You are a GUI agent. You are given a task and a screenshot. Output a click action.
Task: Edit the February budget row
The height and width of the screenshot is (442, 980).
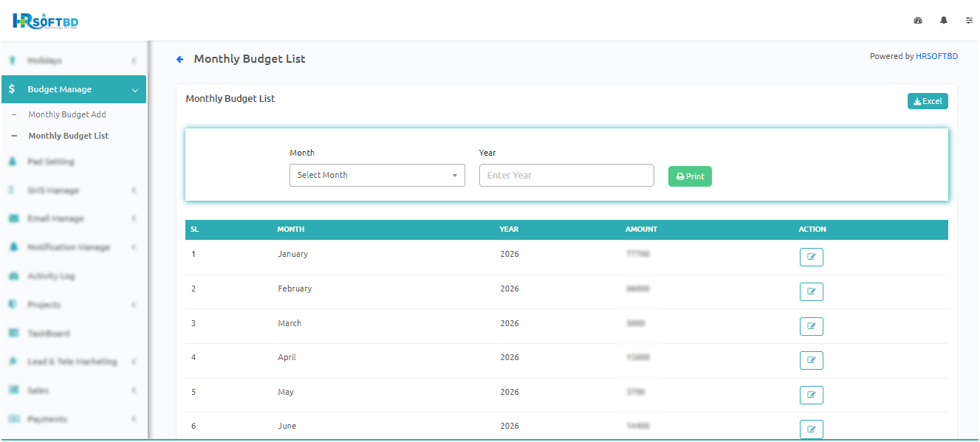(x=811, y=291)
